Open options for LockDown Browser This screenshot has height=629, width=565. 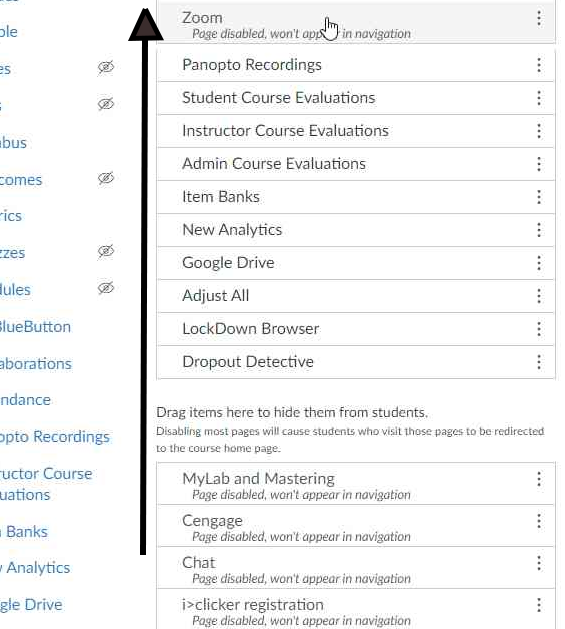(539, 329)
